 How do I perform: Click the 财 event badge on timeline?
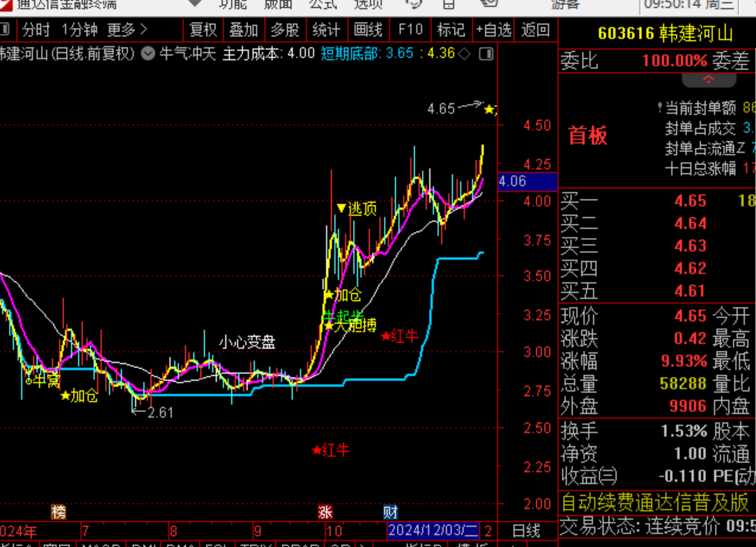(x=391, y=512)
